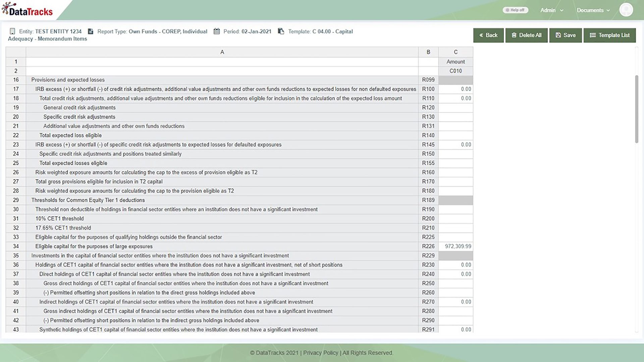This screenshot has height=362, width=644.
Task: Click the report type file icon
Action: pyautogui.click(x=90, y=31)
